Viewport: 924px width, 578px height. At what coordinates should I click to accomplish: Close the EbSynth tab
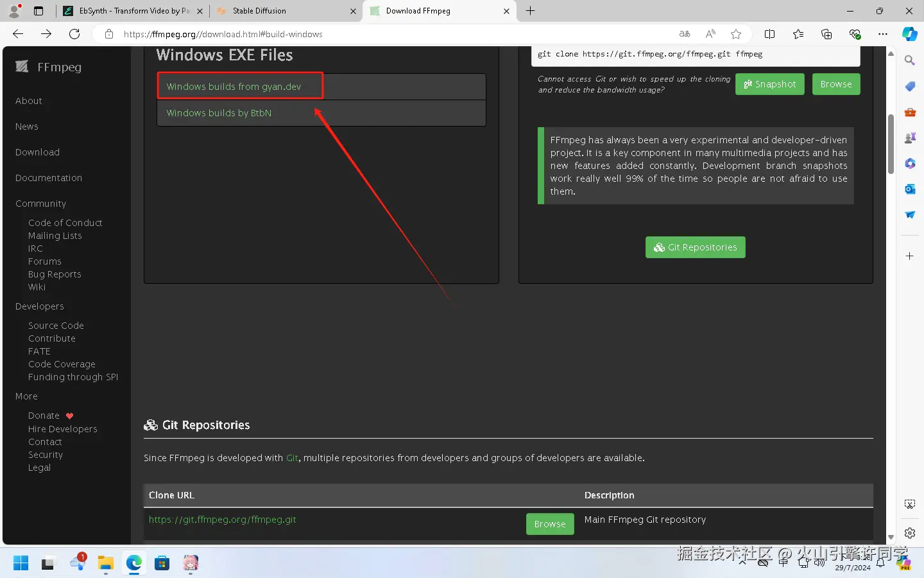pyautogui.click(x=200, y=11)
